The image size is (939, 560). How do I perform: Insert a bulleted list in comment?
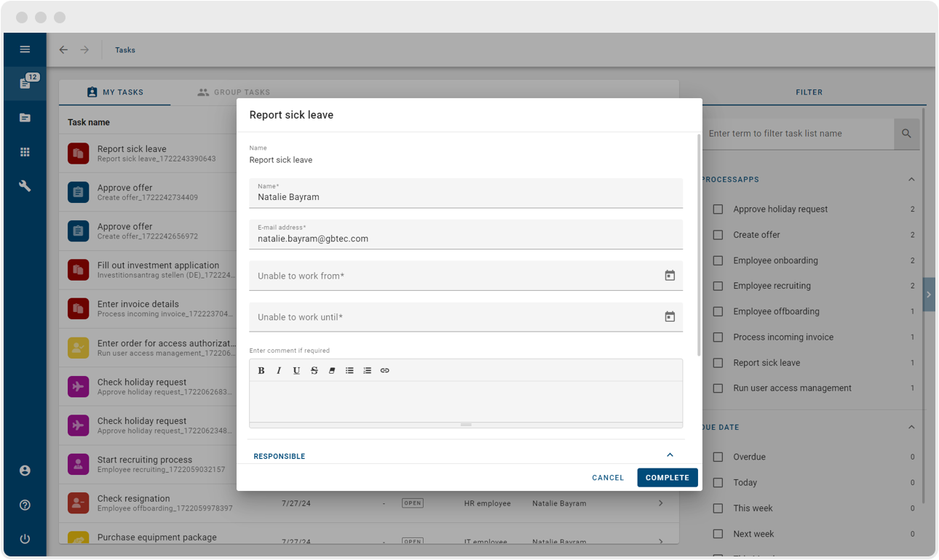click(349, 370)
